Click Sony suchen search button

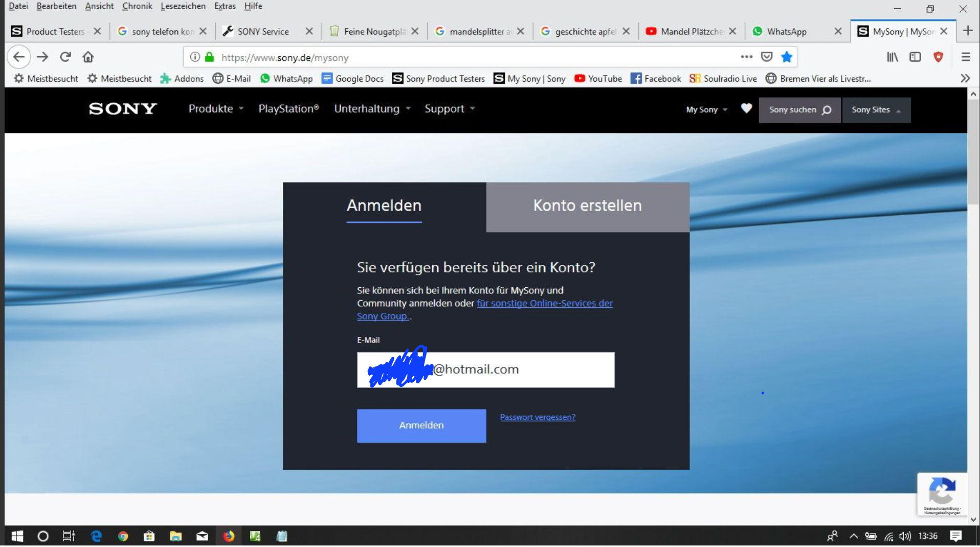click(799, 110)
